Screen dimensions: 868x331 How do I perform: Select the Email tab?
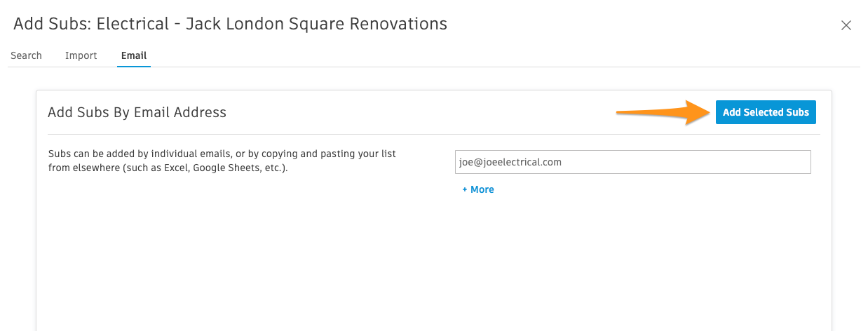tap(134, 55)
